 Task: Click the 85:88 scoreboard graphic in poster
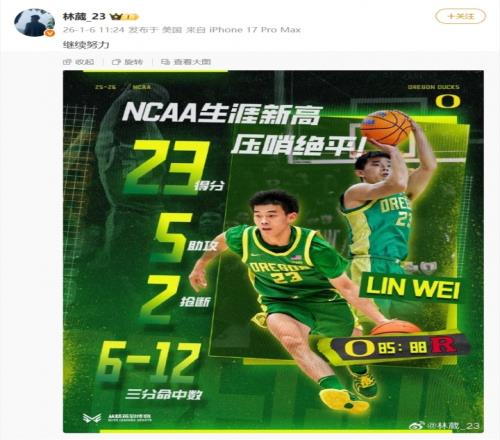[400, 348]
